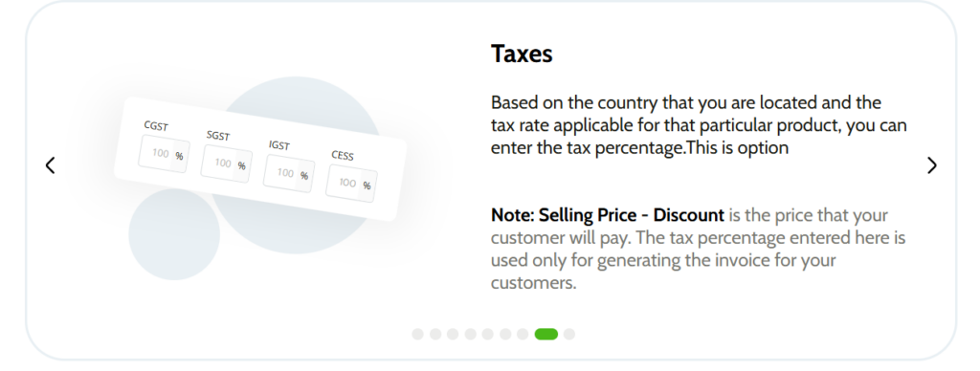Viewport: 980px width, 371px height.
Task: Jump to the last pagination dot
Action: click(568, 334)
